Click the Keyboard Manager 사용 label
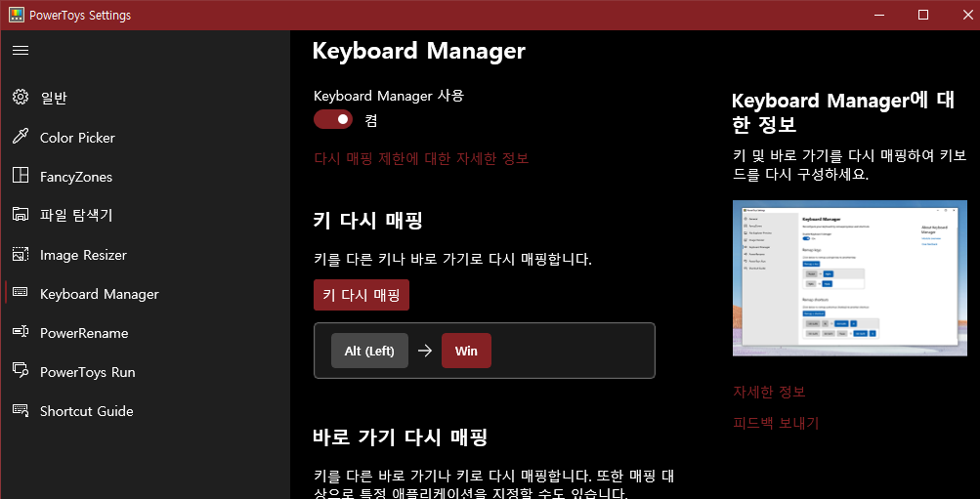 (389, 96)
